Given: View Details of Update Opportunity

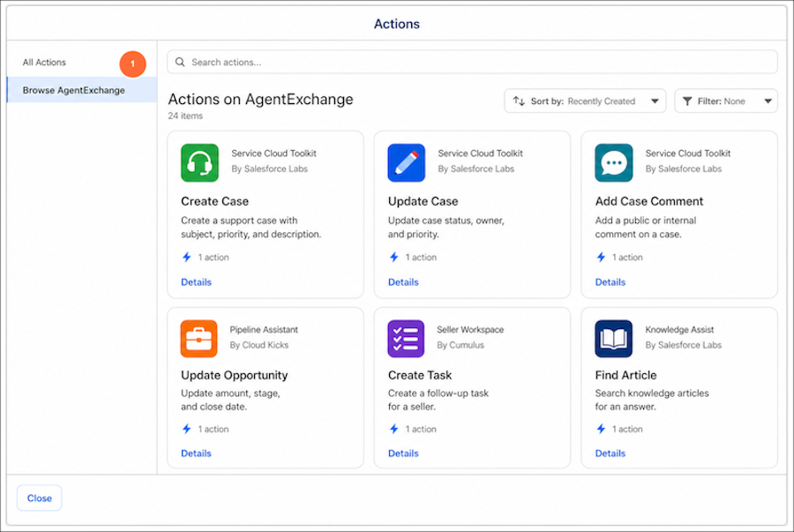Looking at the screenshot, I should click(196, 453).
